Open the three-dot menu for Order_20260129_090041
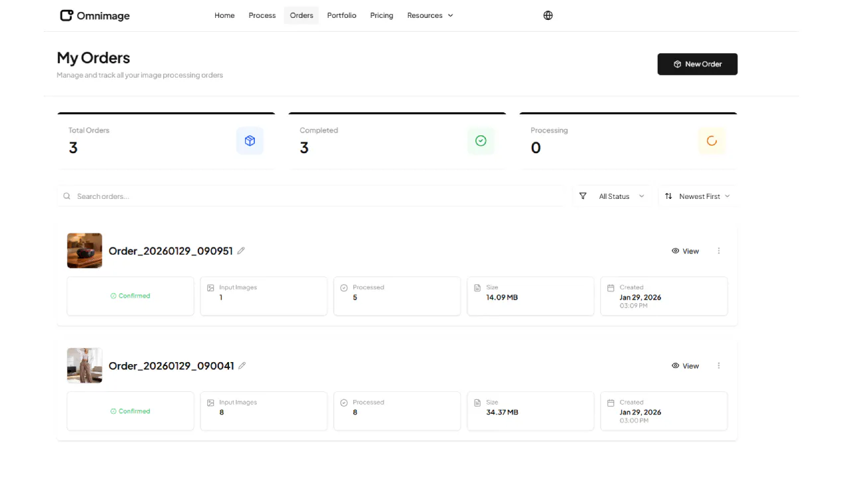Viewport: 843px width, 504px height. (x=719, y=365)
